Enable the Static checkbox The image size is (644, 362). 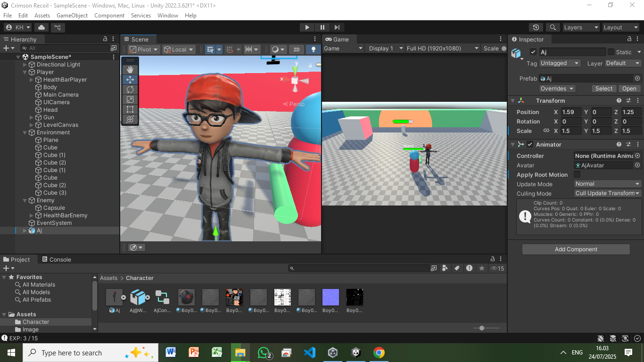[611, 52]
